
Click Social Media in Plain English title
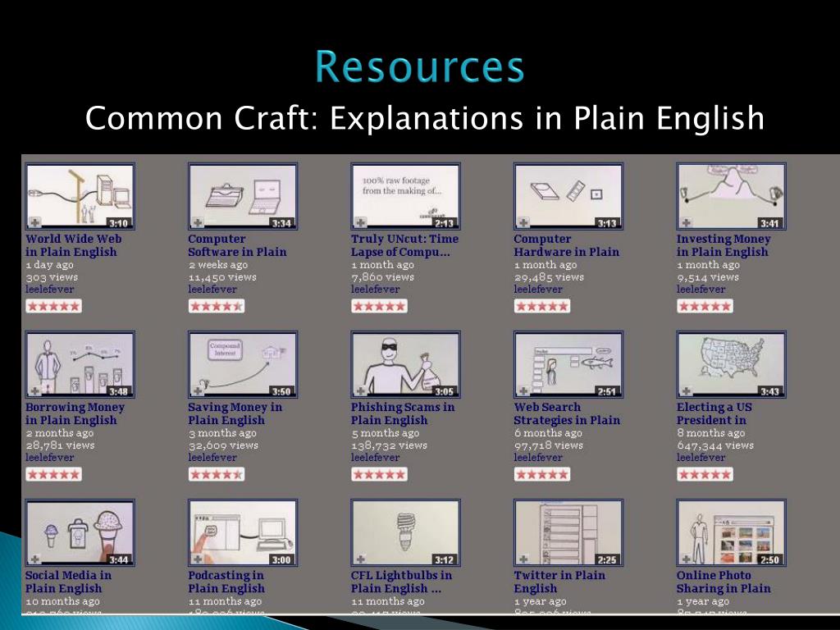[68, 582]
